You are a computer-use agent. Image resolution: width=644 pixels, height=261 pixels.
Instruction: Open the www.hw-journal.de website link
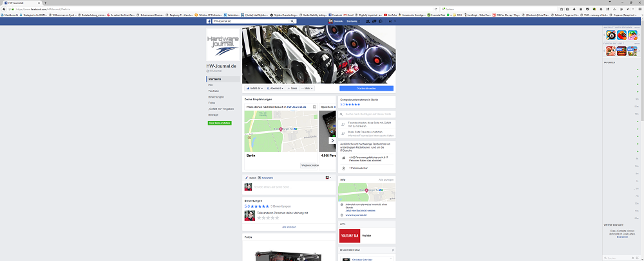coord(356,215)
